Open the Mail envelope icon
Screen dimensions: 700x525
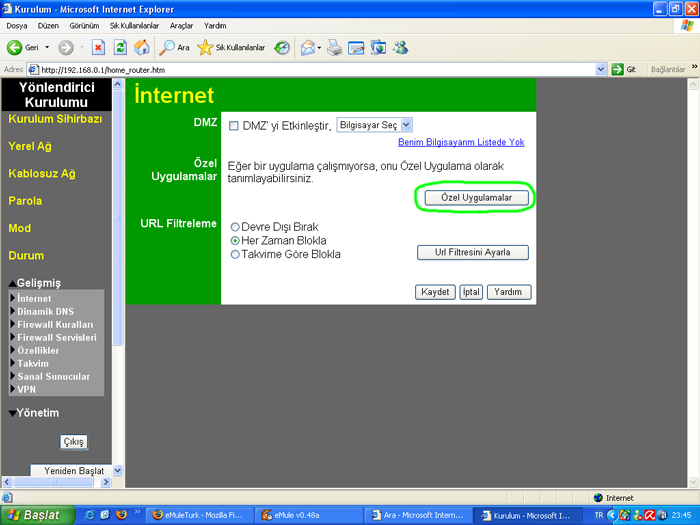coord(308,47)
